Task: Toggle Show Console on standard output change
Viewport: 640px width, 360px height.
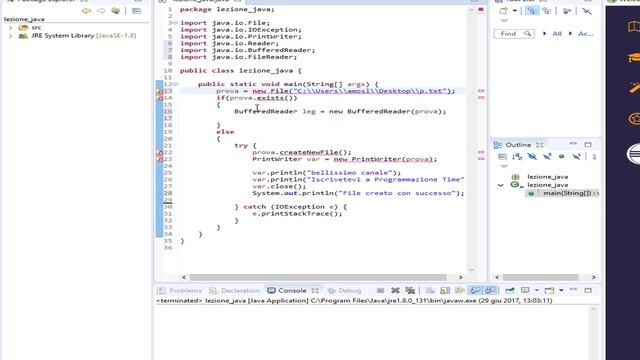Action: (x=475, y=291)
